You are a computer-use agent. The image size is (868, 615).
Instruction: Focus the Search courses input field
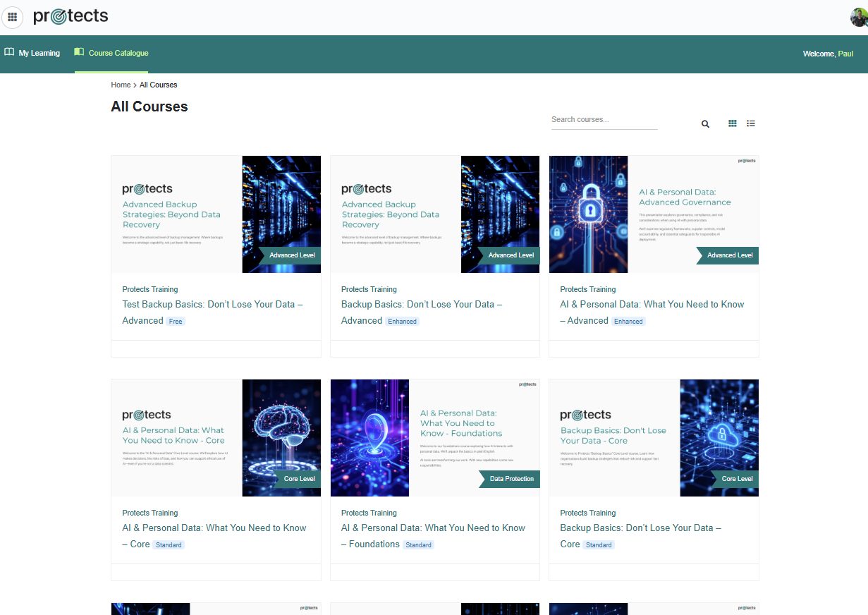[x=604, y=120]
